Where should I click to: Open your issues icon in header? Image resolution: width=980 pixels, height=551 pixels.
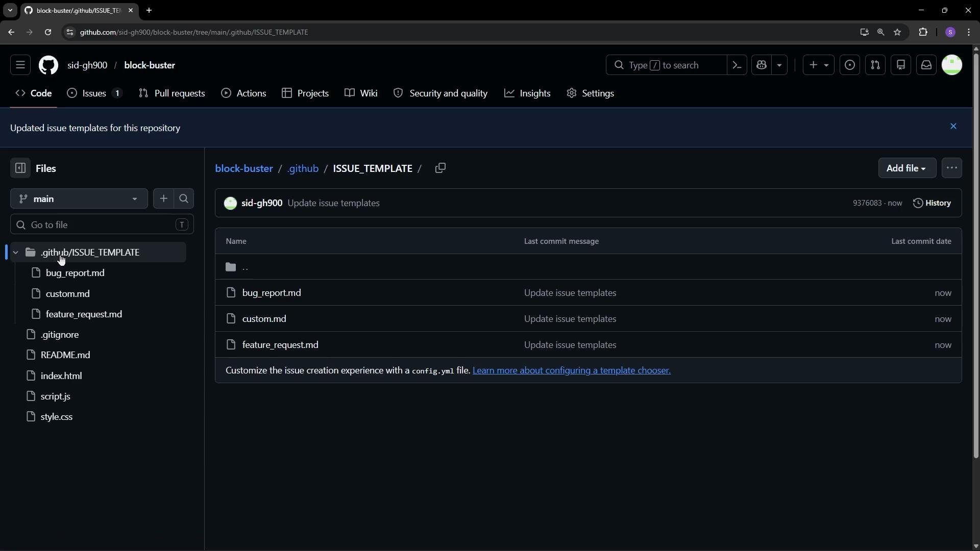850,65
